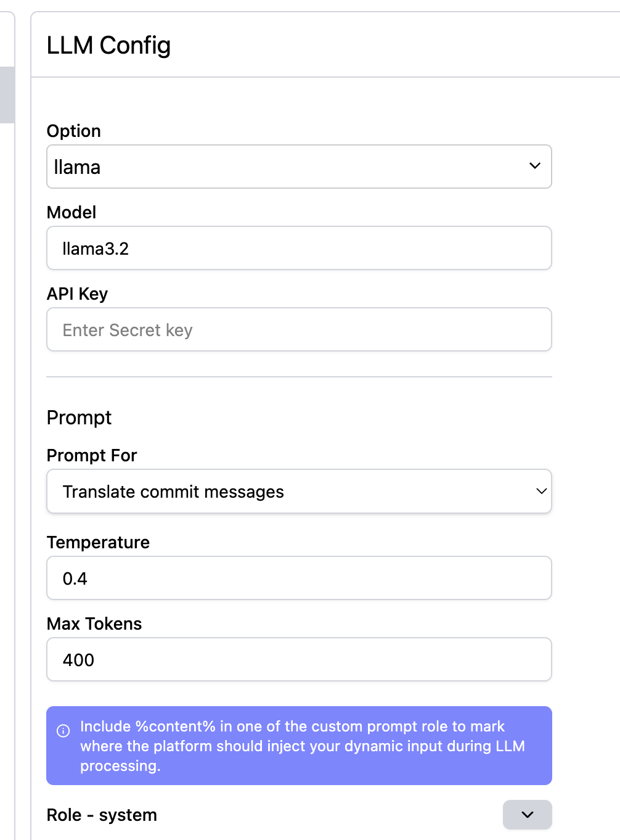
Task: Click the chevron next to Role - system
Action: pyautogui.click(x=527, y=815)
